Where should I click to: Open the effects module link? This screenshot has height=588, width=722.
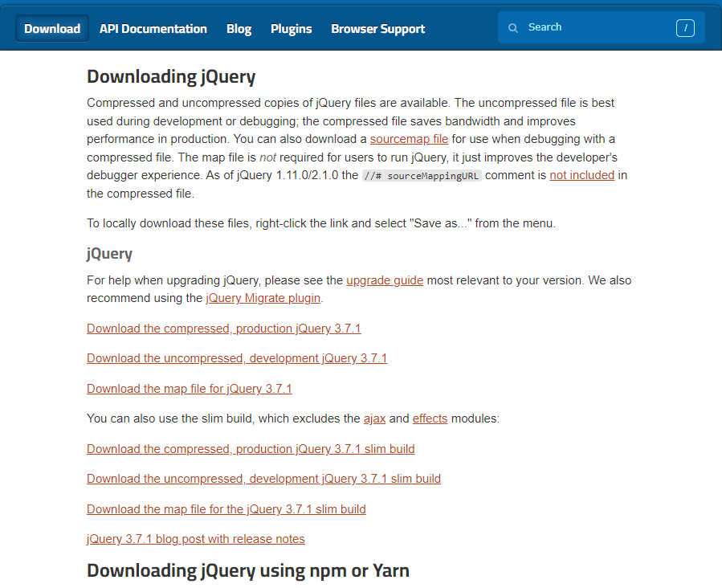pos(430,418)
